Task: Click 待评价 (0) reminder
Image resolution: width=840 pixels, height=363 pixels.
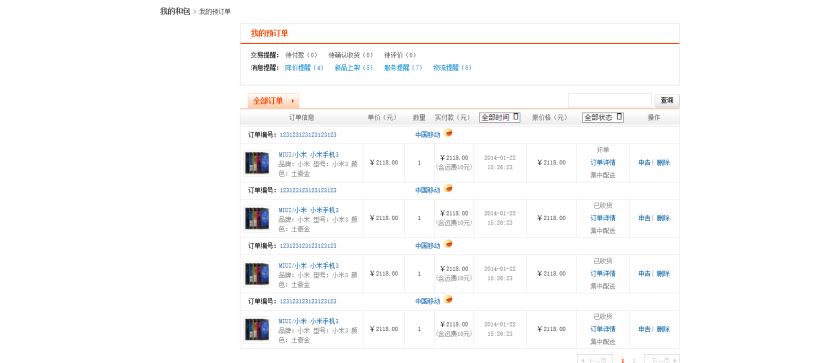Action: (400, 55)
